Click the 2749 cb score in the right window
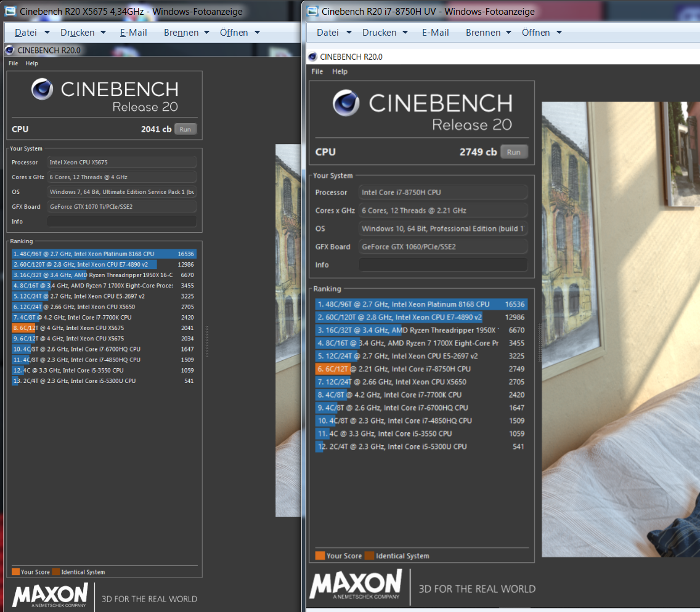700x612 pixels. pyautogui.click(x=478, y=152)
